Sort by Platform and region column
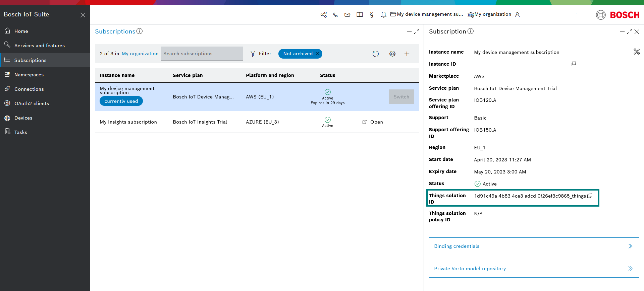The image size is (644, 291). pyautogui.click(x=270, y=75)
